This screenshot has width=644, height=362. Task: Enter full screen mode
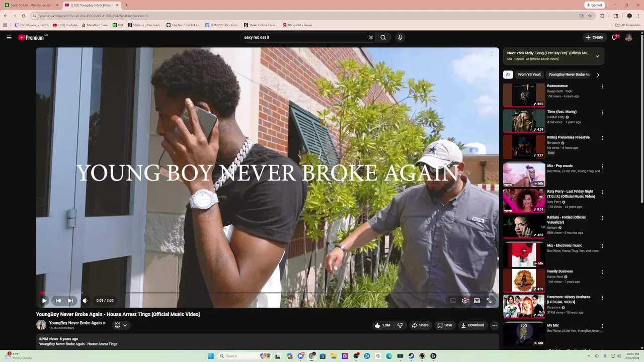tap(489, 301)
